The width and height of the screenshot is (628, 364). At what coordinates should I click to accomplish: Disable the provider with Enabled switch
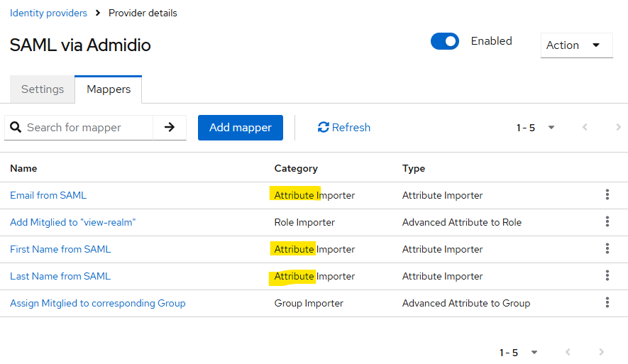445,42
